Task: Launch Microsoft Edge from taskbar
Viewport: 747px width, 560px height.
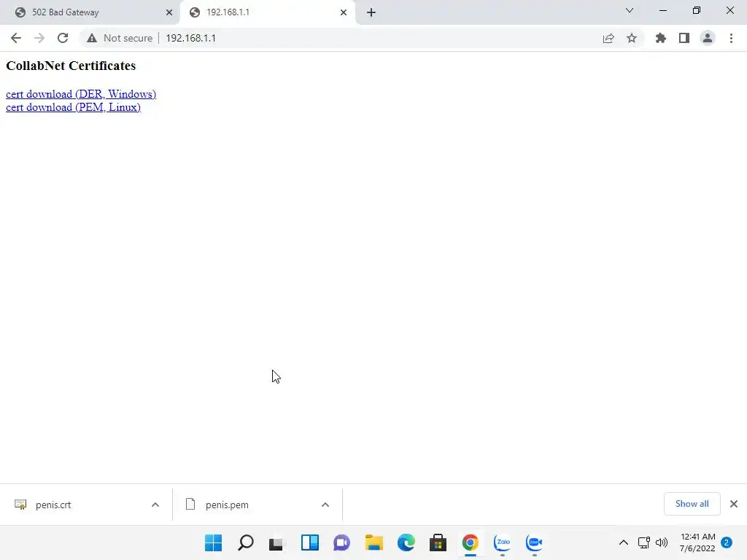Action: point(406,542)
